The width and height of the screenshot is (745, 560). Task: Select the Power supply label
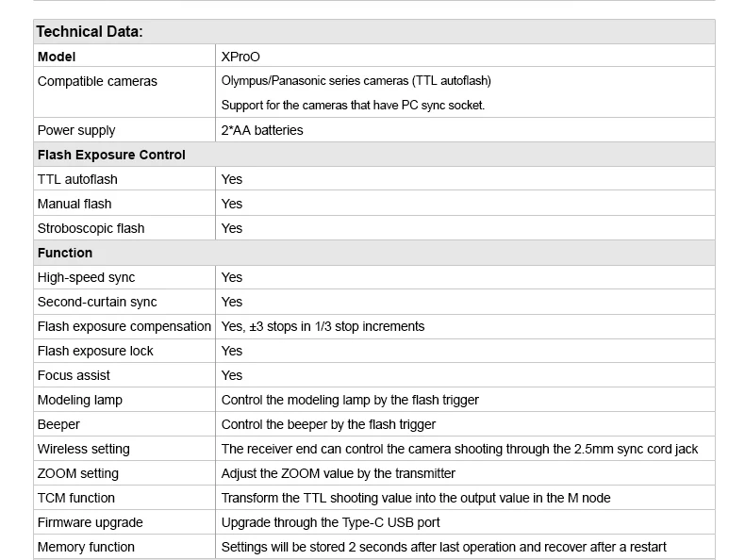pos(76,130)
